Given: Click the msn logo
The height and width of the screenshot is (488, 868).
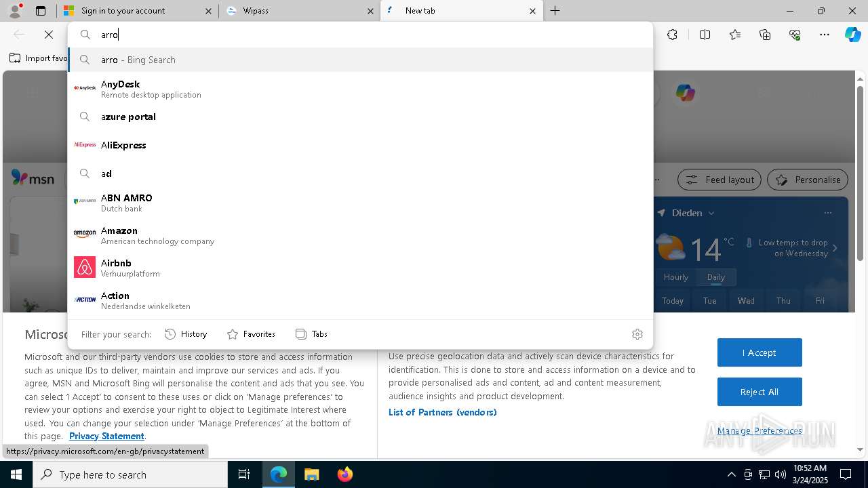Looking at the screenshot, I should 33,178.
